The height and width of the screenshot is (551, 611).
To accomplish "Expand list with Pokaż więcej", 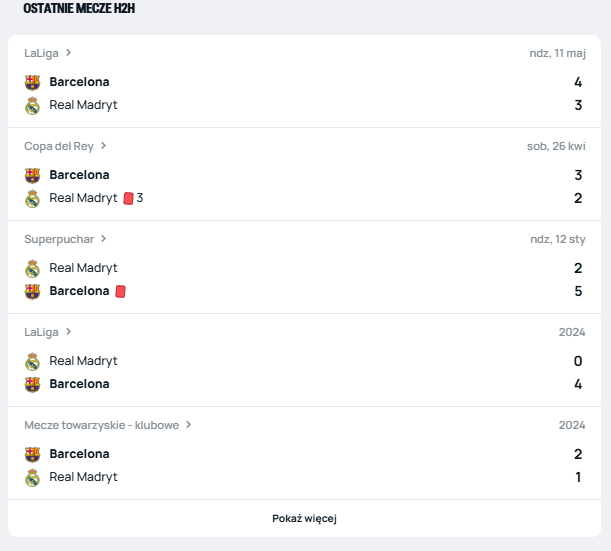I will (305, 518).
